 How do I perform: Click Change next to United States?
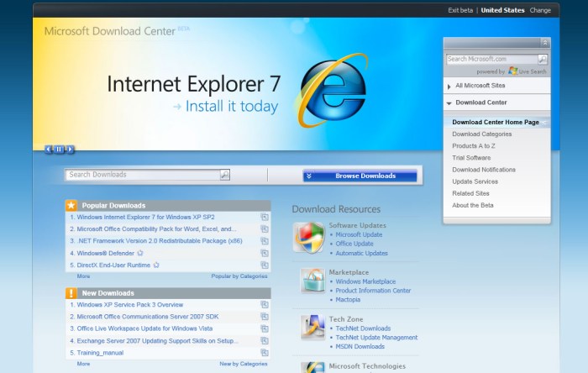[540, 10]
